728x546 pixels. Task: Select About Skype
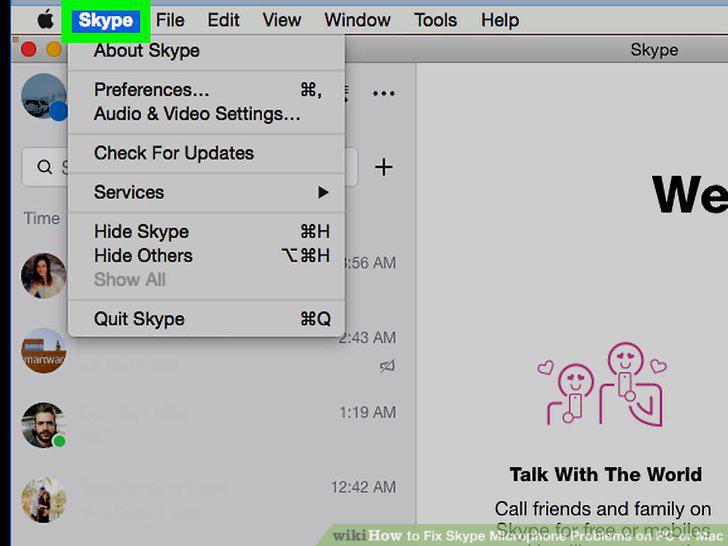click(206, 51)
